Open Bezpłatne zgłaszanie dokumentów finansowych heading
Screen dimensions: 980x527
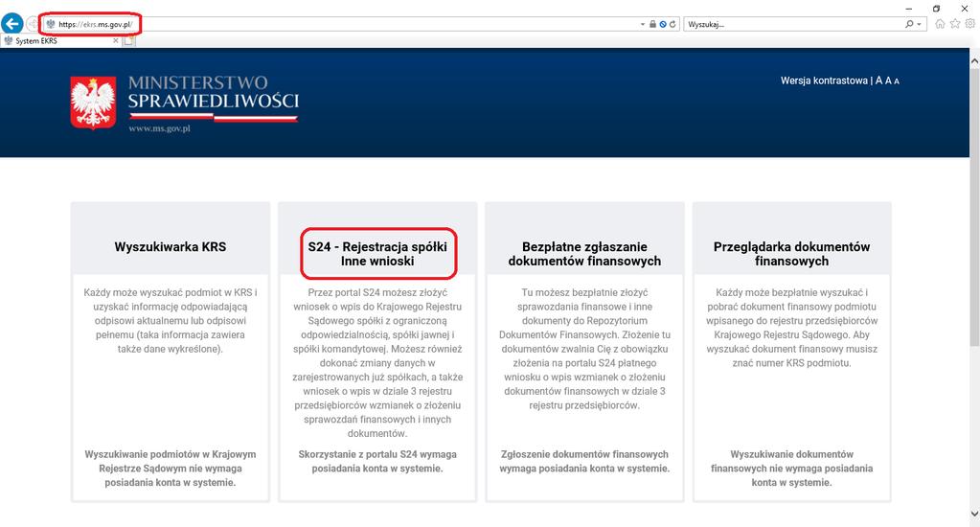point(584,254)
